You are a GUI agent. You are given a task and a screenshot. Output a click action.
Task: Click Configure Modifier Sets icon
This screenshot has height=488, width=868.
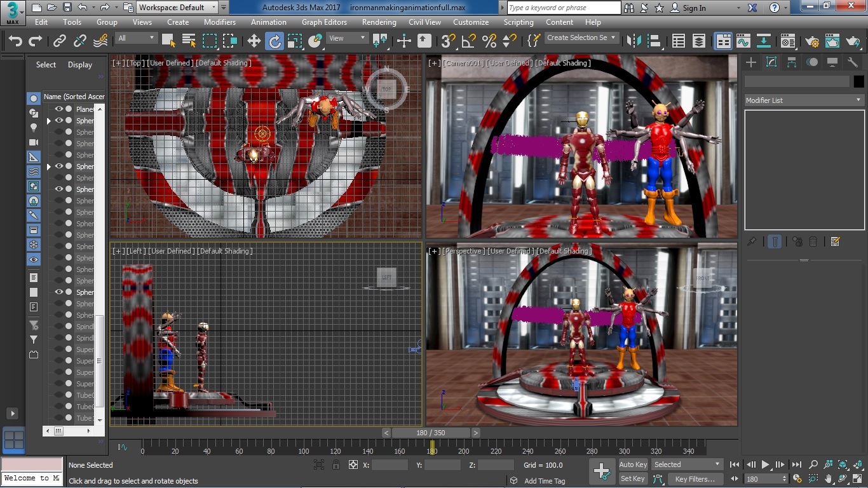pos(836,241)
